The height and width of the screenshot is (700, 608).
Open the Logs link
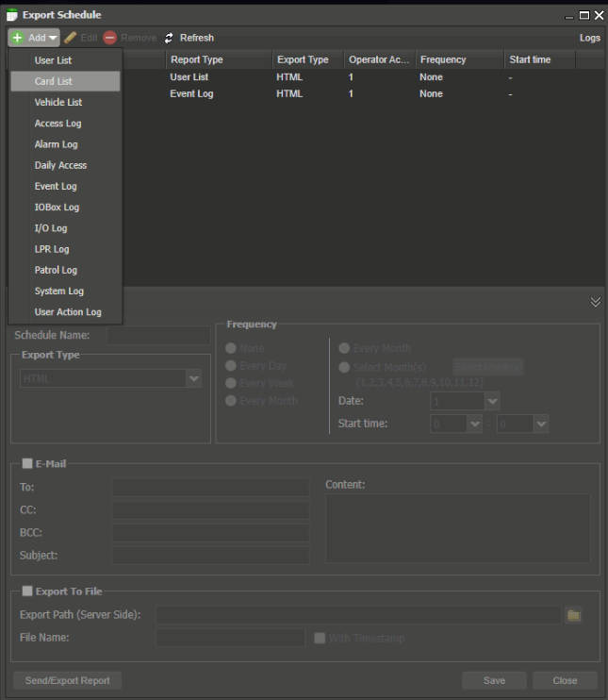tap(590, 38)
